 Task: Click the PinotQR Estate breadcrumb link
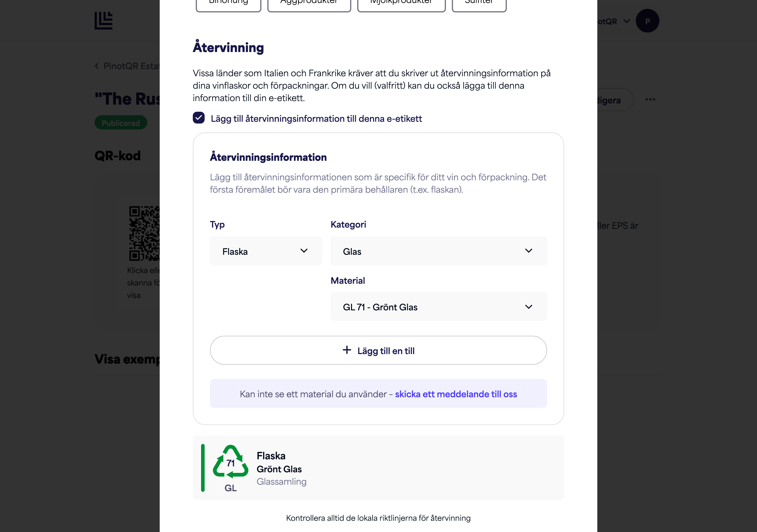[132, 66]
